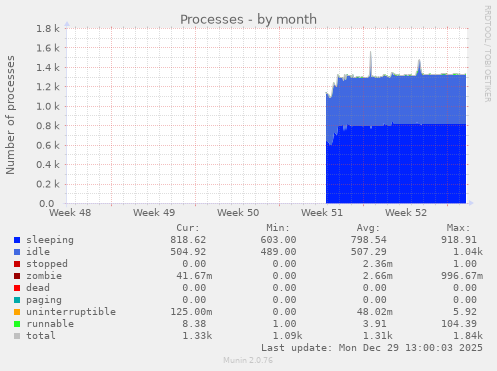The image size is (497, 371).
Task: Click total minimum value 1.09k
Action: click(x=287, y=336)
